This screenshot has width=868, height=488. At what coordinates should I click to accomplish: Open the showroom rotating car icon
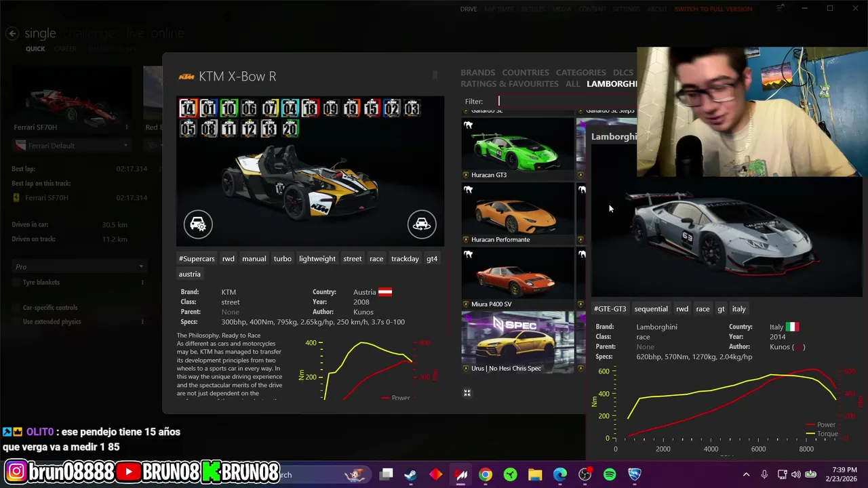[x=422, y=224]
